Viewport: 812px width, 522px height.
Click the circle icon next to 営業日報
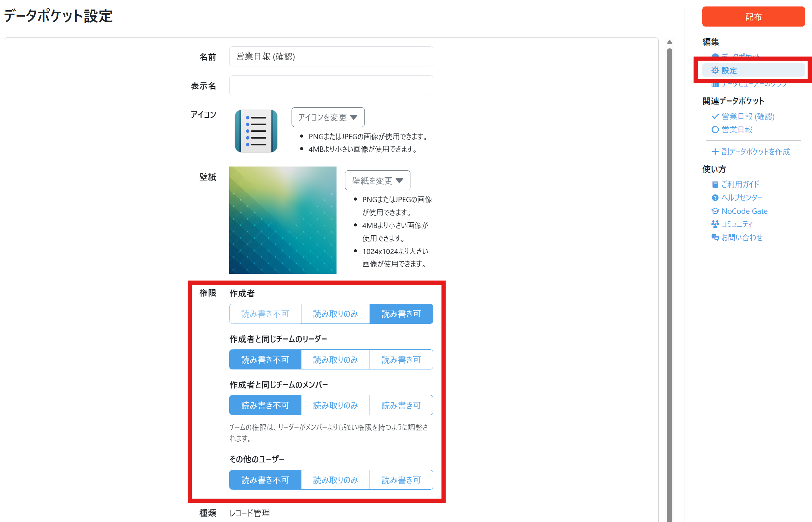pyautogui.click(x=715, y=130)
